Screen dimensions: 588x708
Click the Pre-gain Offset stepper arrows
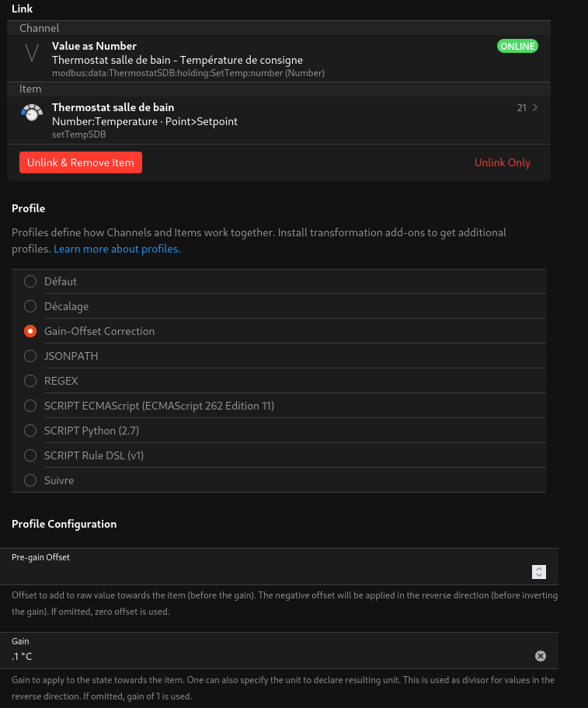[539, 572]
